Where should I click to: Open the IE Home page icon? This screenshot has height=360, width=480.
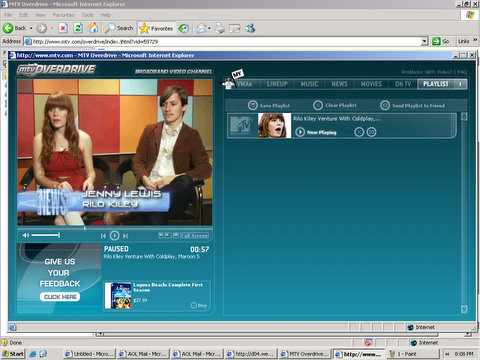[x=93, y=28]
